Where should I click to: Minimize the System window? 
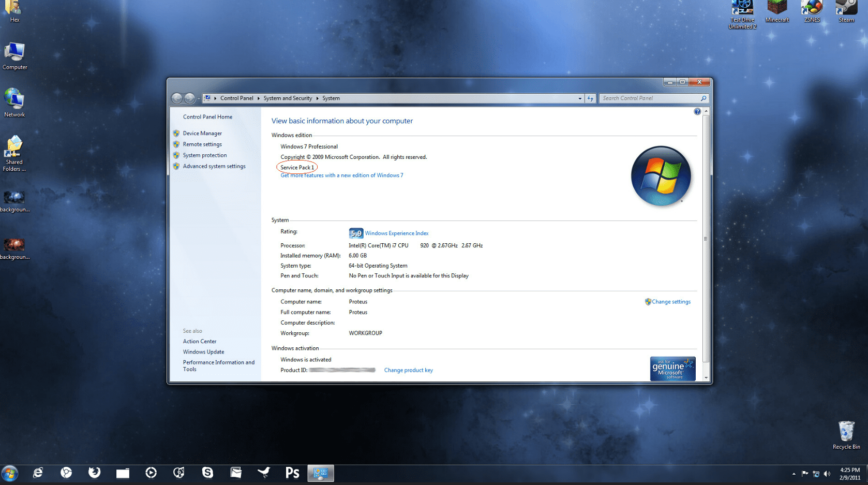(670, 82)
